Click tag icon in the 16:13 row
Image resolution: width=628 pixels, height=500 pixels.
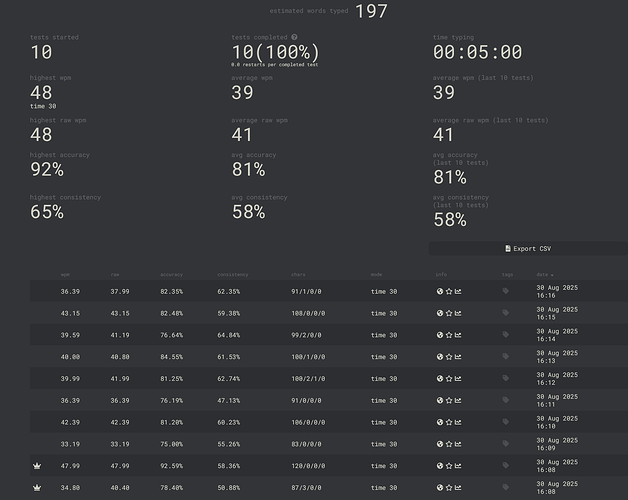click(x=506, y=357)
